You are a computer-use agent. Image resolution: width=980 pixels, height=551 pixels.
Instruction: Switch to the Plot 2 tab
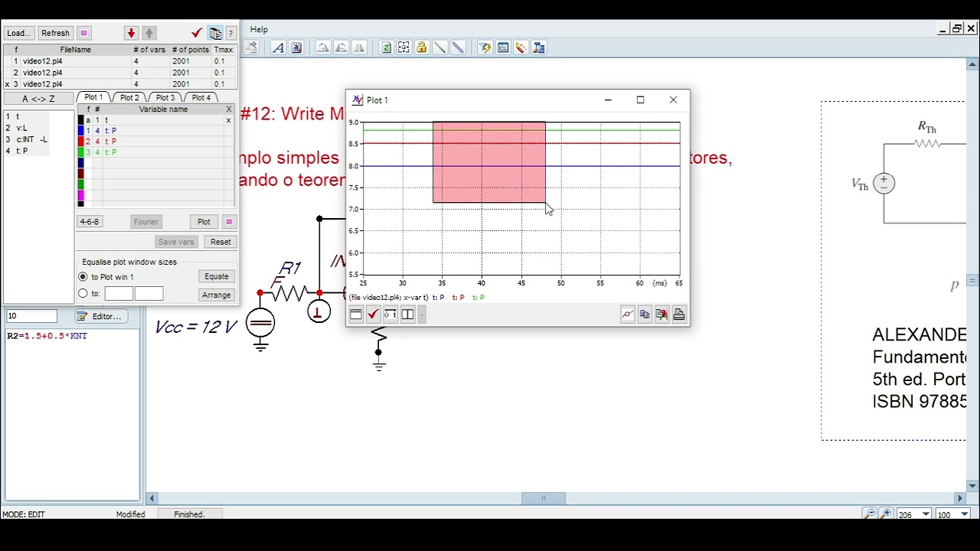click(129, 98)
